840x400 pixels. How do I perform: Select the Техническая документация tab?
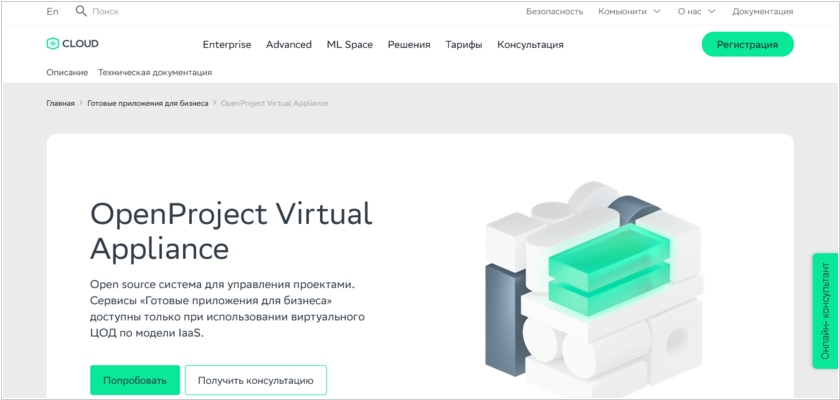[155, 72]
